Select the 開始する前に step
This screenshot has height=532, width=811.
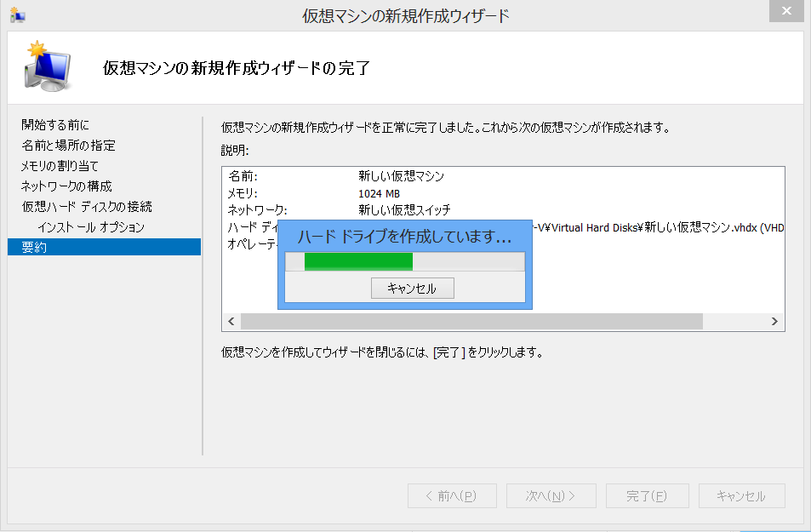pyautogui.click(x=55, y=125)
